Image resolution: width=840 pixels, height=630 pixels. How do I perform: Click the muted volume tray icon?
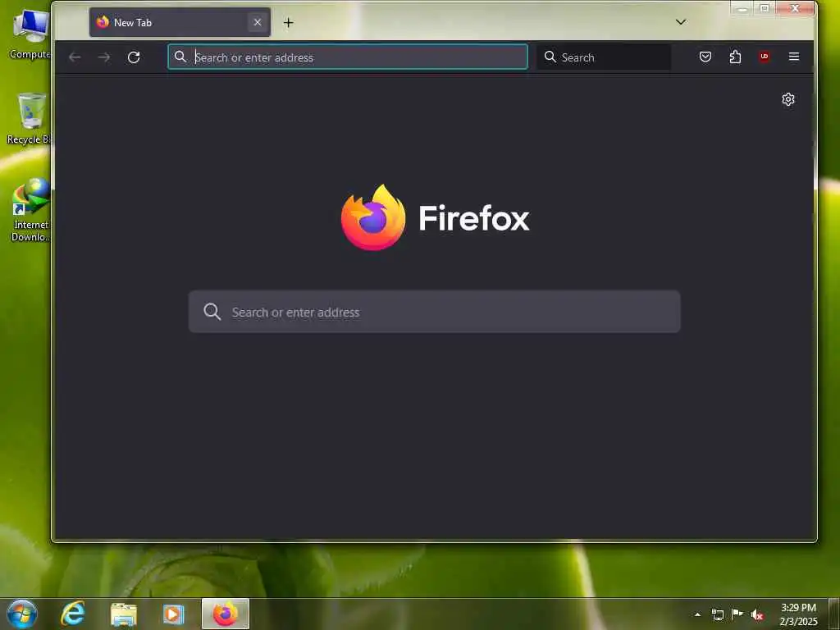pyautogui.click(x=757, y=615)
